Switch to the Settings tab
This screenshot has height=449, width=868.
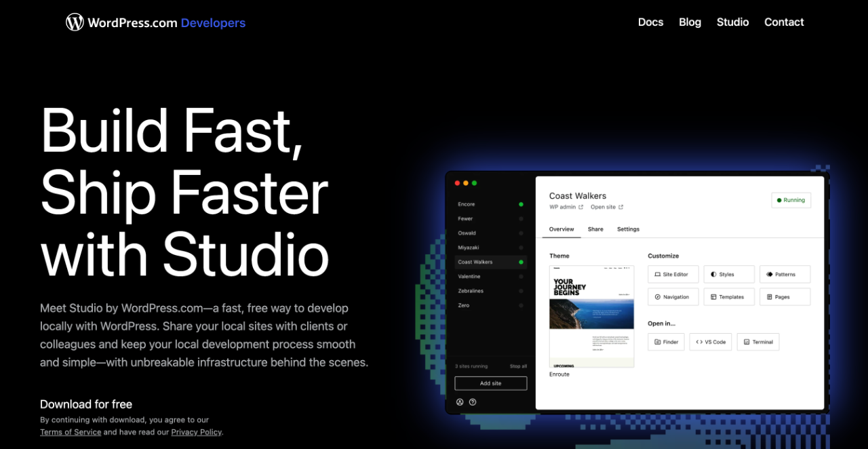point(628,229)
